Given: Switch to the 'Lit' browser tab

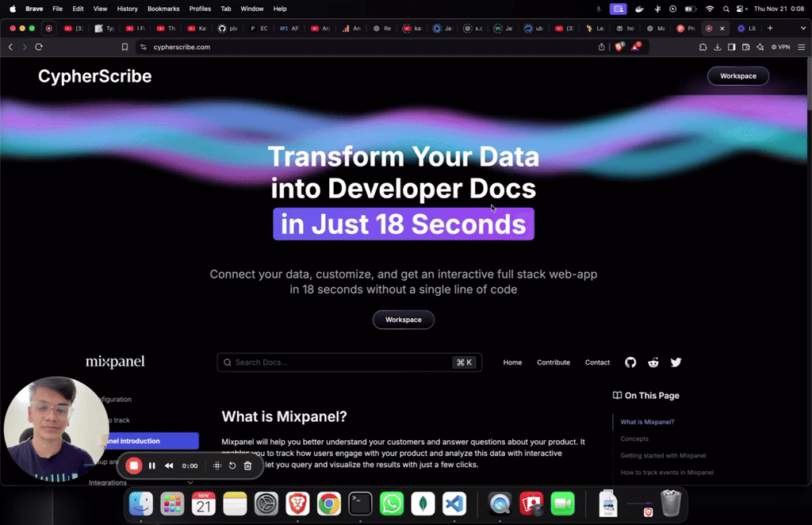Looking at the screenshot, I should pyautogui.click(x=747, y=29).
